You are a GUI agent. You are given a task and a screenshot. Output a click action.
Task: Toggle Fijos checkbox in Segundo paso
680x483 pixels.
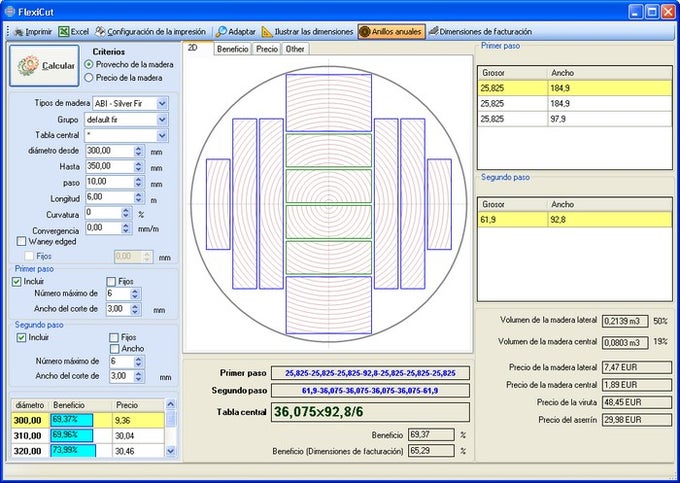[114, 337]
